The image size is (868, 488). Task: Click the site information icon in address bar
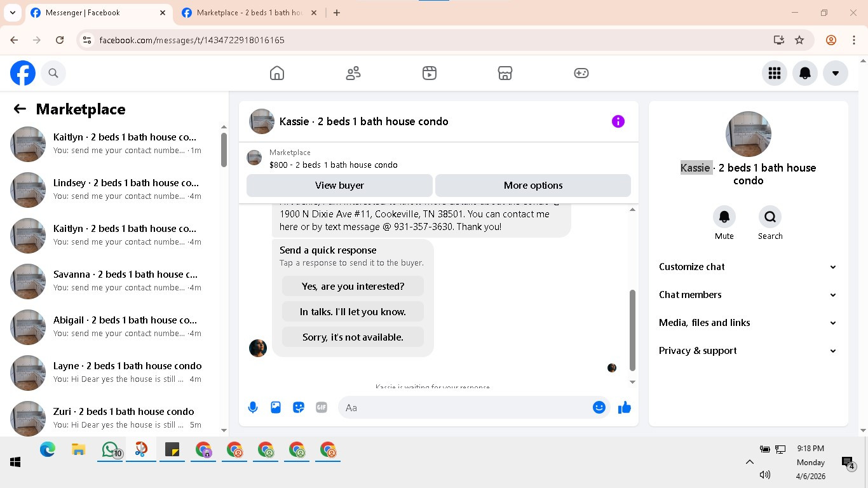(87, 40)
